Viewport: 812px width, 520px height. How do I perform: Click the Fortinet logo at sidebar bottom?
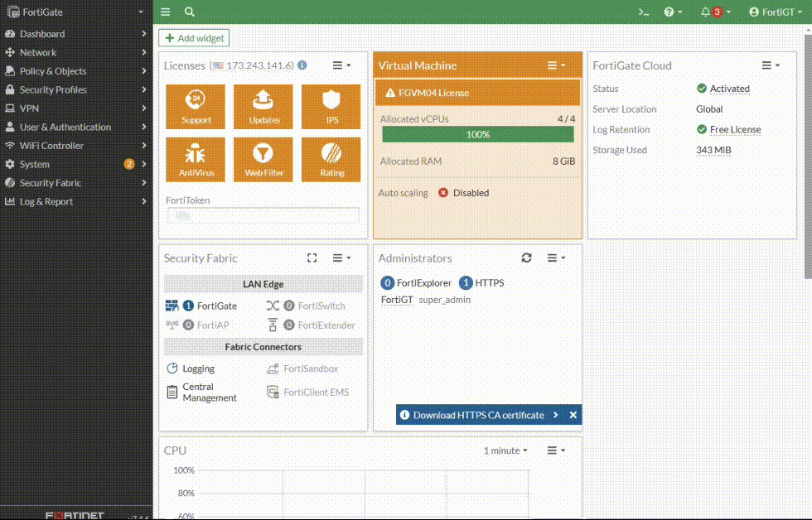(x=75, y=515)
